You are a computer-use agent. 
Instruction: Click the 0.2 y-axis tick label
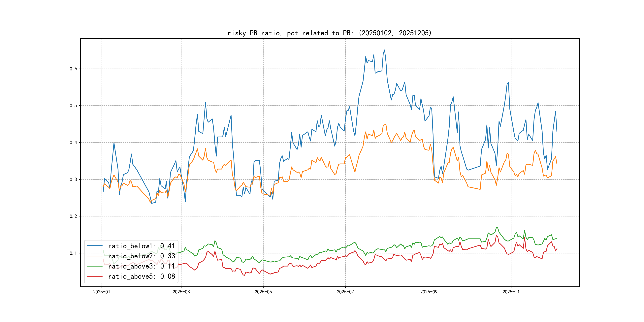[73, 216]
